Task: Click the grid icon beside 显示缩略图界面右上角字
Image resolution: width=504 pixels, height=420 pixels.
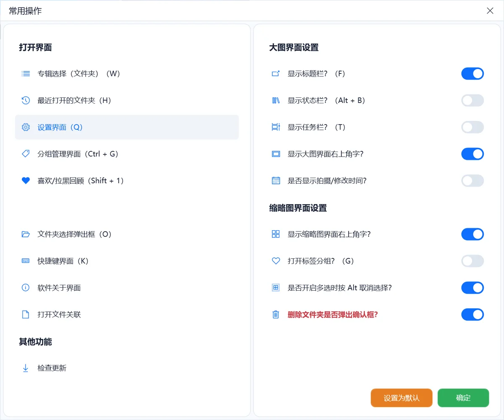Action: click(x=276, y=234)
